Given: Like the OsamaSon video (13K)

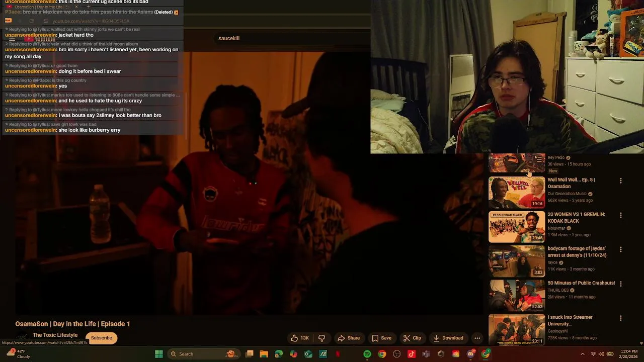Looking at the screenshot, I should coord(299,338).
